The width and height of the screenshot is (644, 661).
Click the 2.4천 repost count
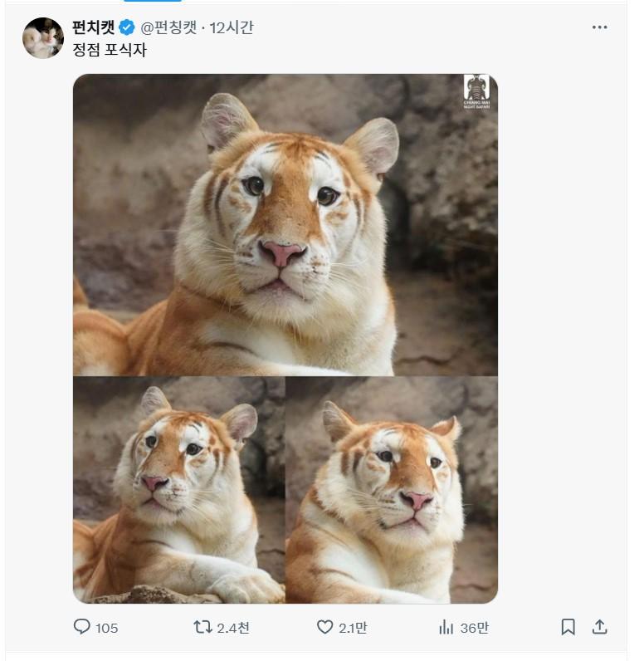tap(232, 628)
